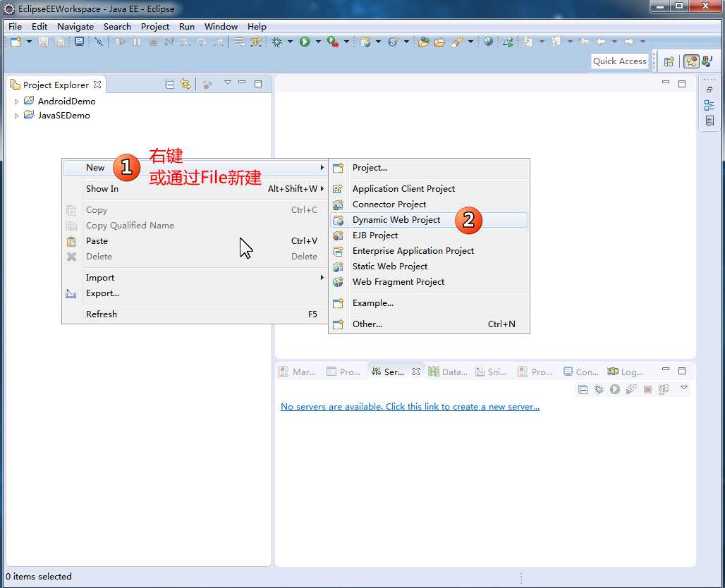This screenshot has height=588, width=725.
Task: Click the Use Step Filters icon
Action: (x=256, y=42)
